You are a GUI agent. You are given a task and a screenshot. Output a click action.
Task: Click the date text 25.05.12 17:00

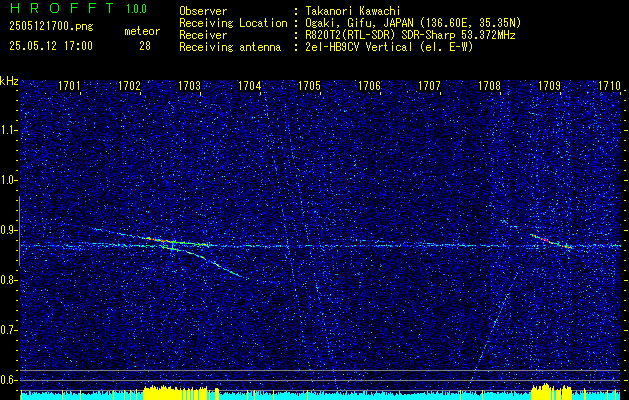click(51, 46)
